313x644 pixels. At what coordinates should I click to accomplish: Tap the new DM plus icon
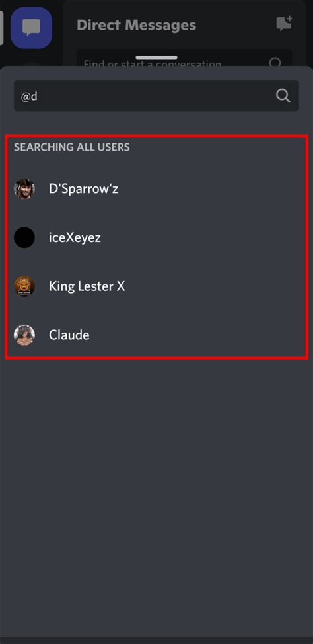click(x=284, y=24)
